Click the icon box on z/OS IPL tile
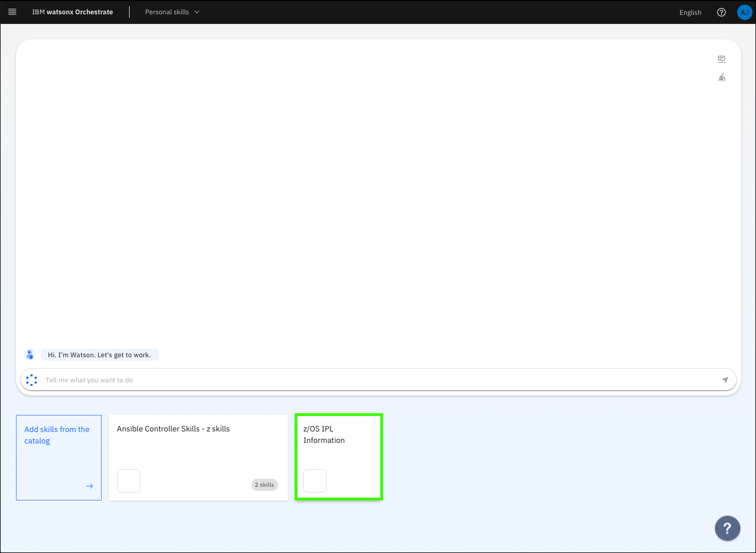Viewport: 756px width, 553px height. pyautogui.click(x=315, y=481)
